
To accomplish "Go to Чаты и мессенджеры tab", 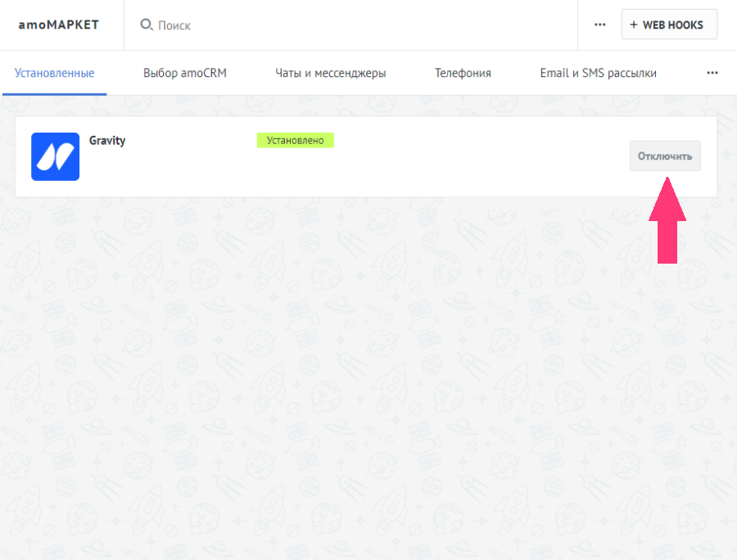I will tap(330, 73).
